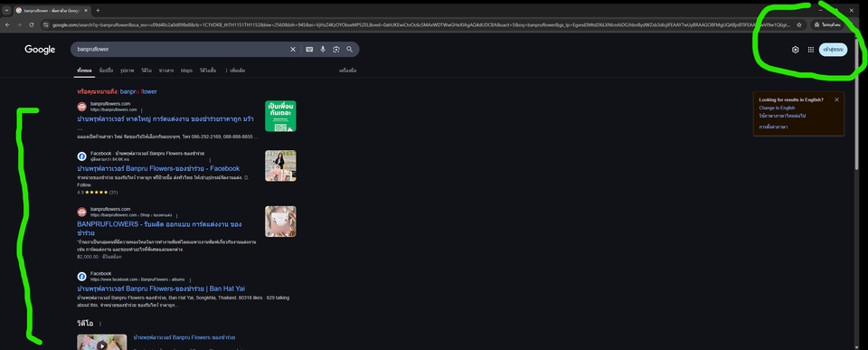
Task: Submit search with the magnifying glass icon
Action: click(350, 49)
